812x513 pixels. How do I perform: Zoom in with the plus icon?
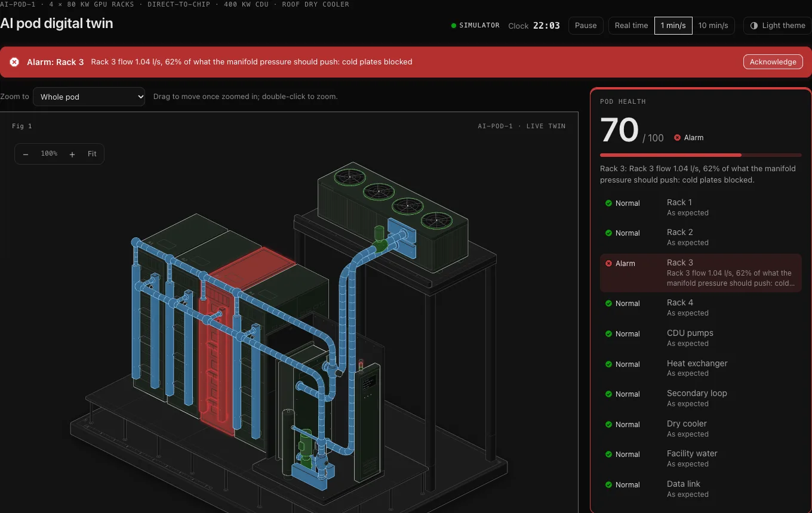72,154
